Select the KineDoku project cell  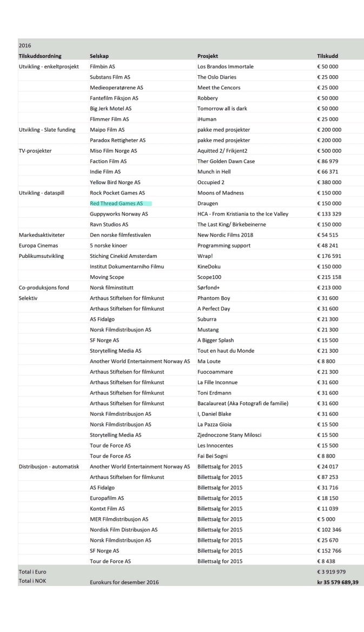[209, 266]
